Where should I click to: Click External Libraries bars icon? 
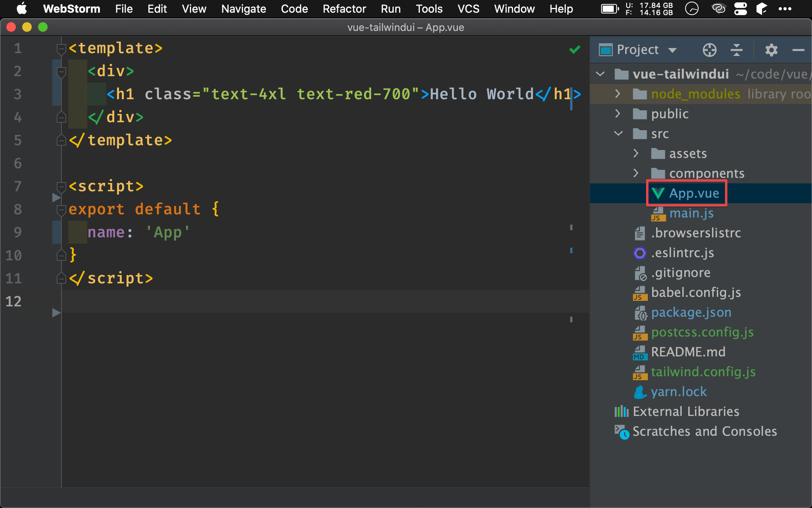coord(621,412)
